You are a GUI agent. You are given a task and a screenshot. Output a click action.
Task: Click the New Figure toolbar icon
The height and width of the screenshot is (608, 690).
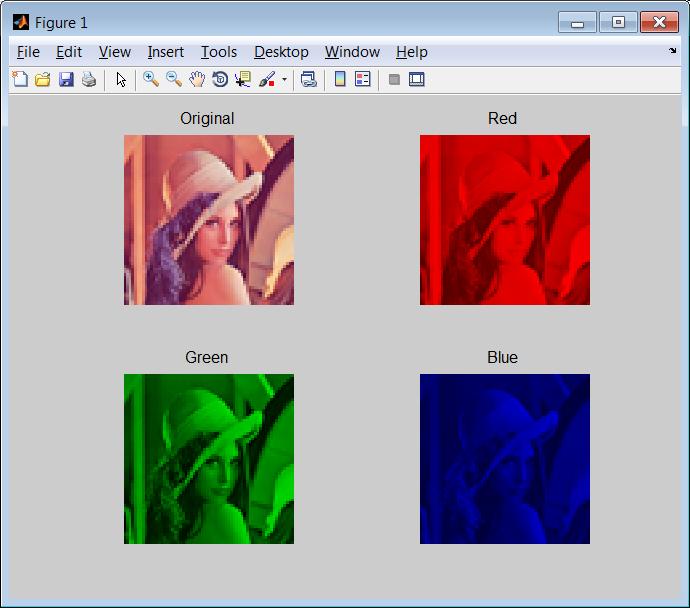pos(20,80)
